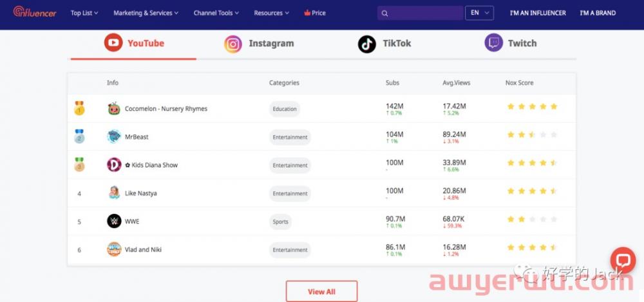This screenshot has height=302, width=644.
Task: Click the TikTok platform icon
Action: tap(367, 44)
